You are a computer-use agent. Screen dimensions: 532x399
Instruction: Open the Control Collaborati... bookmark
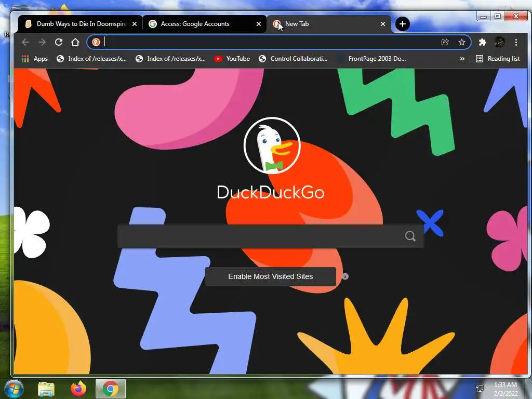(x=293, y=59)
